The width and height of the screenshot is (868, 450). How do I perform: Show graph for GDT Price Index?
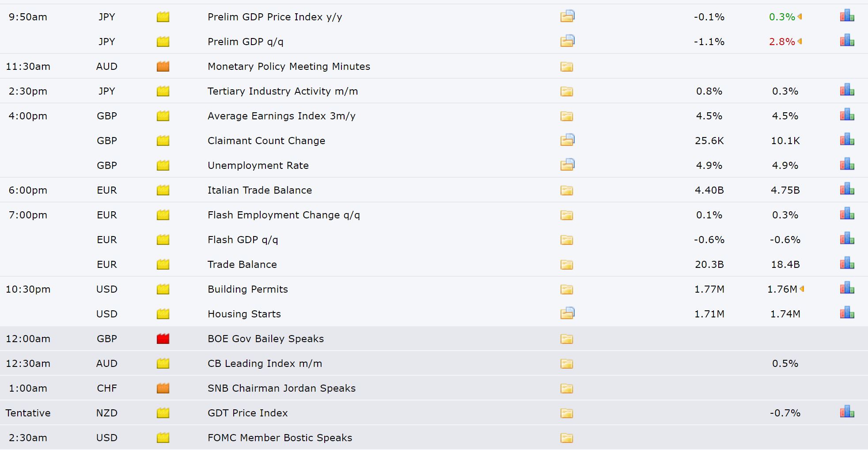(x=847, y=412)
